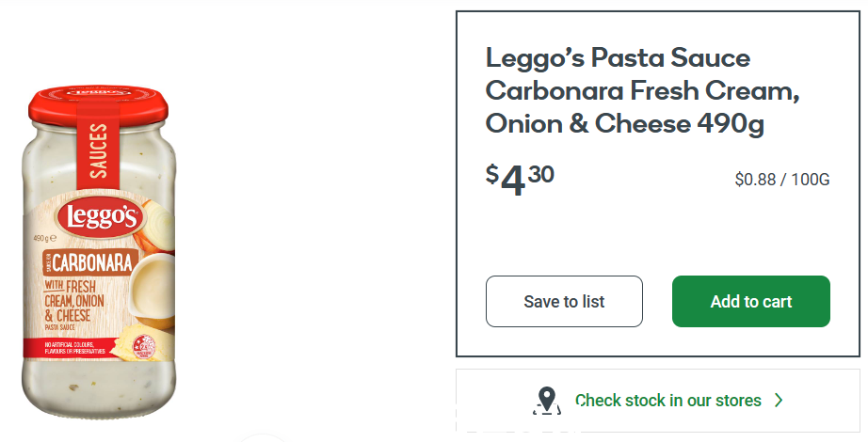Click the red SAUCES tag on jar
The width and height of the screenshot is (868, 442).
coord(97,150)
